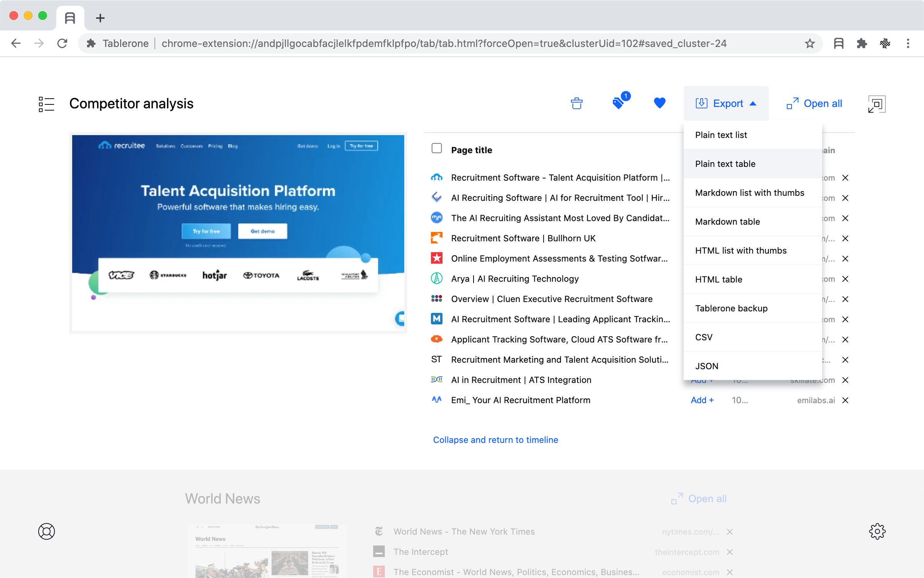
Task: Click Collapse and return to timeline
Action: click(495, 439)
